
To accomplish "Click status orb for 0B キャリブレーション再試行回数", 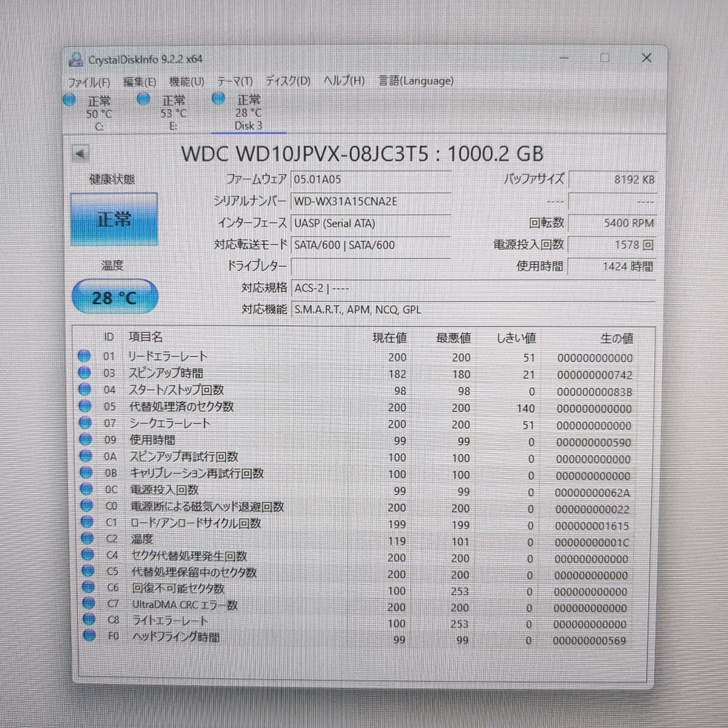I will (x=86, y=473).
